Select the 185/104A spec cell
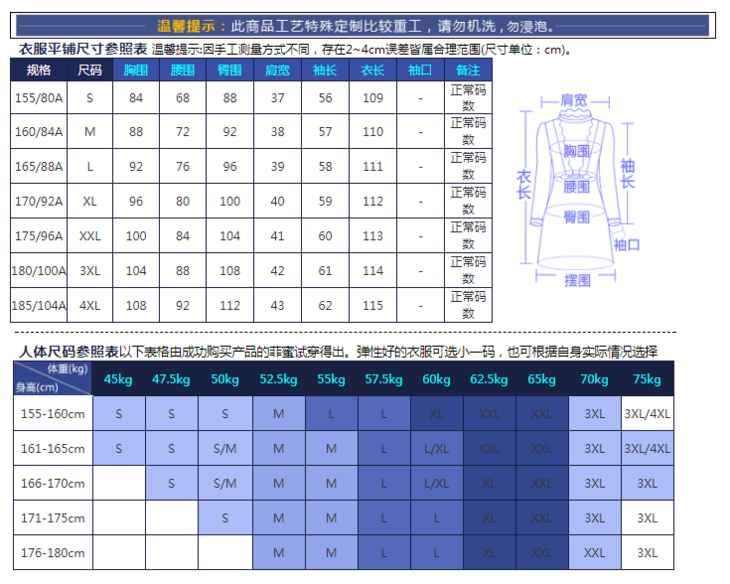This screenshot has width=730, height=584. pyautogui.click(x=39, y=306)
